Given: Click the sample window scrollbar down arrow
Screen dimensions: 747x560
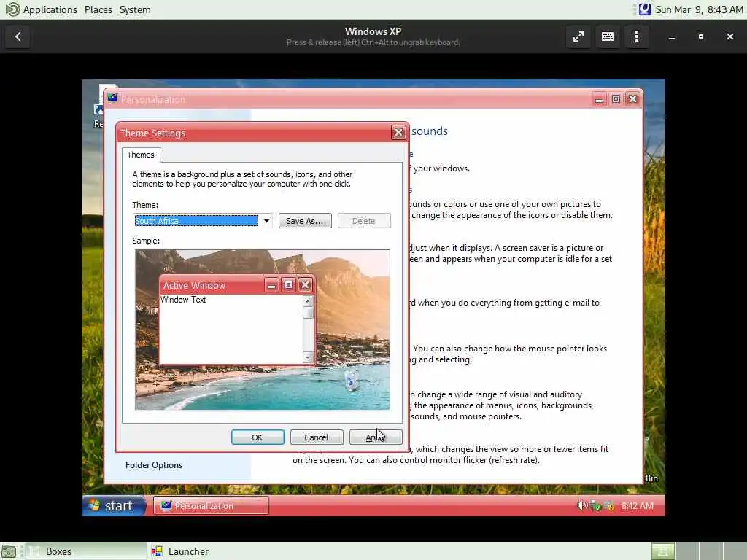Looking at the screenshot, I should (308, 357).
